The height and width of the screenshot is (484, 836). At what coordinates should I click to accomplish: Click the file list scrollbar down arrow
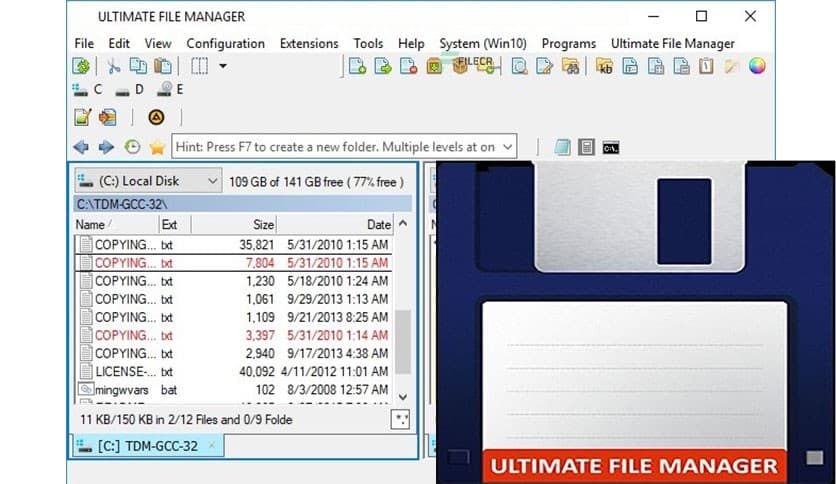(x=403, y=397)
